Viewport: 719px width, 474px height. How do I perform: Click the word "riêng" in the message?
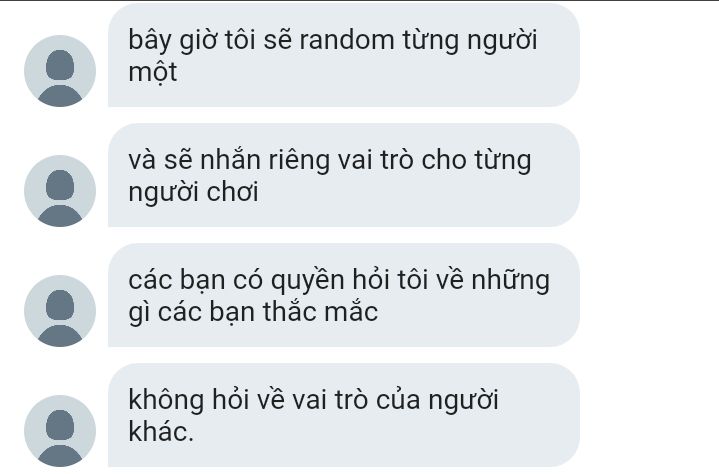[x=299, y=161]
